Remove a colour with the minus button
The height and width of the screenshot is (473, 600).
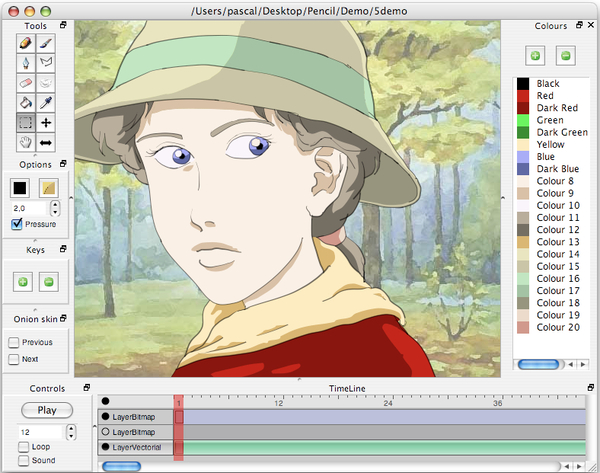(x=565, y=54)
